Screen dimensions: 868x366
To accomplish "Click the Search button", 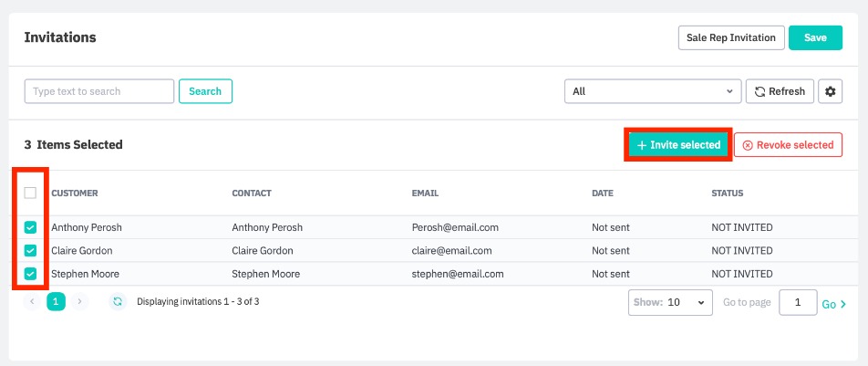I will 205,91.
